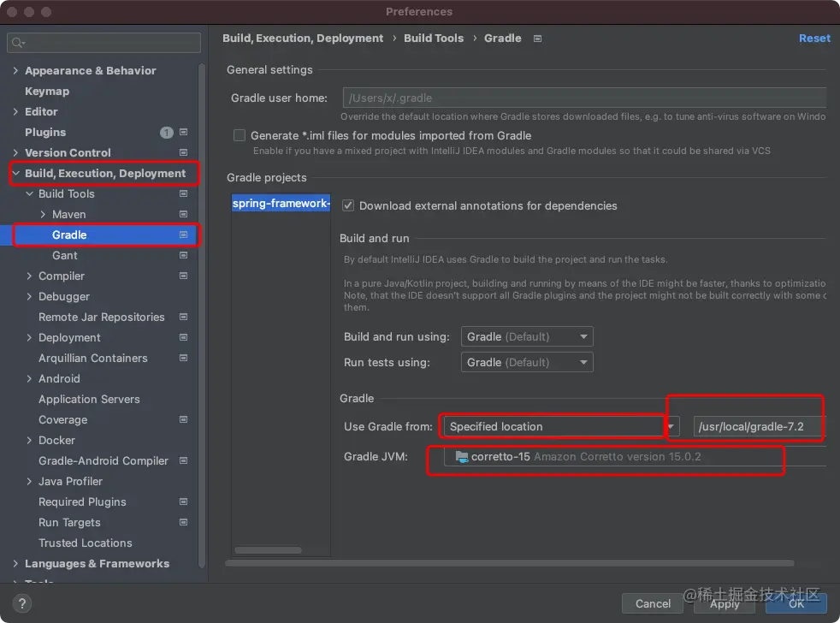The image size is (840, 623).
Task: Collapse Build, Execution, Deployment node
Action: click(16, 173)
